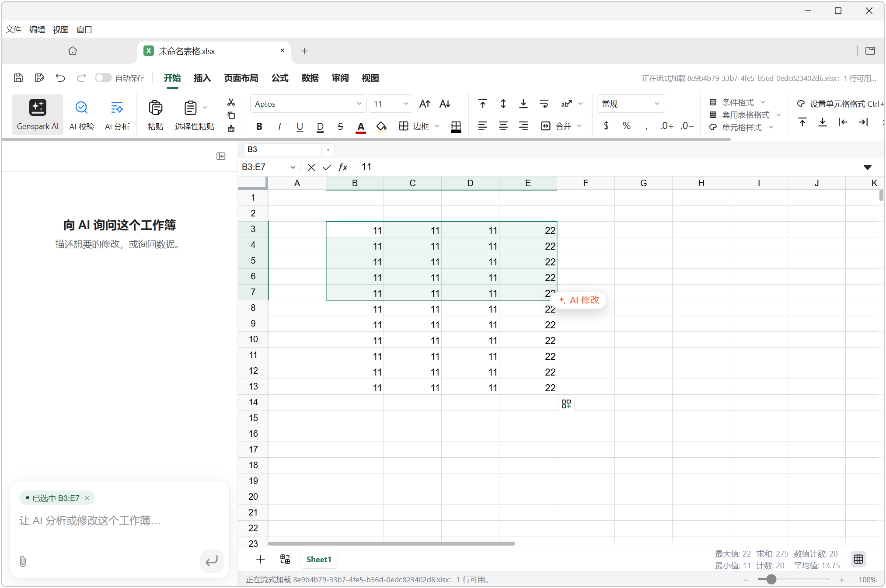The width and height of the screenshot is (886, 588).
Task: Align cell content to top
Action: (483, 104)
